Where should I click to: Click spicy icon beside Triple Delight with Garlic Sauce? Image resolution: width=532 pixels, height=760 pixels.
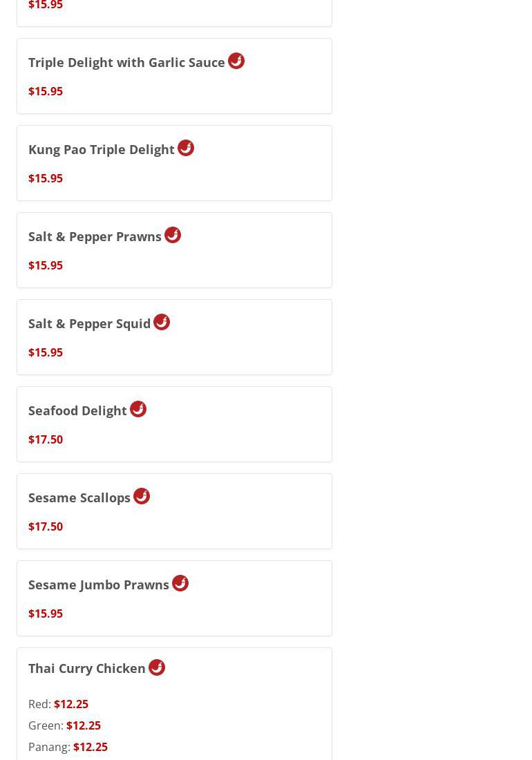[x=236, y=61]
